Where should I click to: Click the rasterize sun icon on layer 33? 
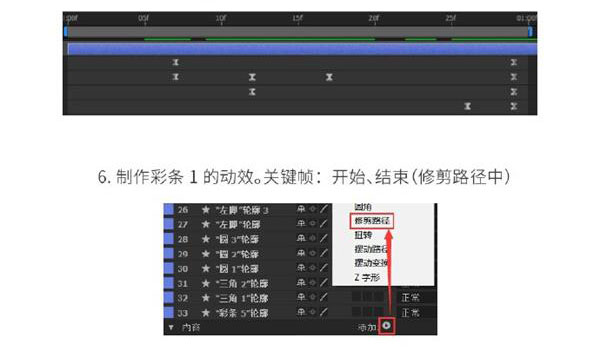click(x=313, y=312)
